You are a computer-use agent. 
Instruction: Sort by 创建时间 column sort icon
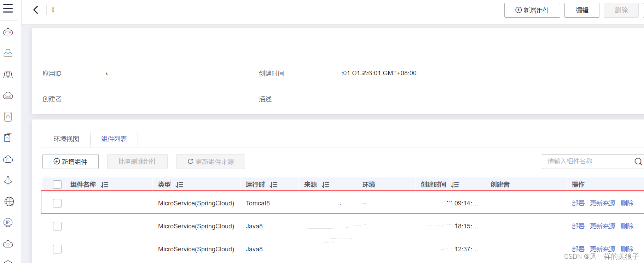point(455,185)
